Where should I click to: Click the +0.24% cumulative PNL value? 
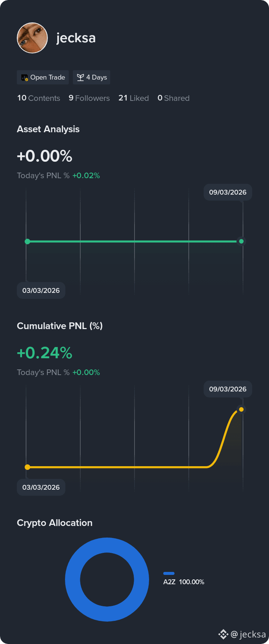[44, 353]
